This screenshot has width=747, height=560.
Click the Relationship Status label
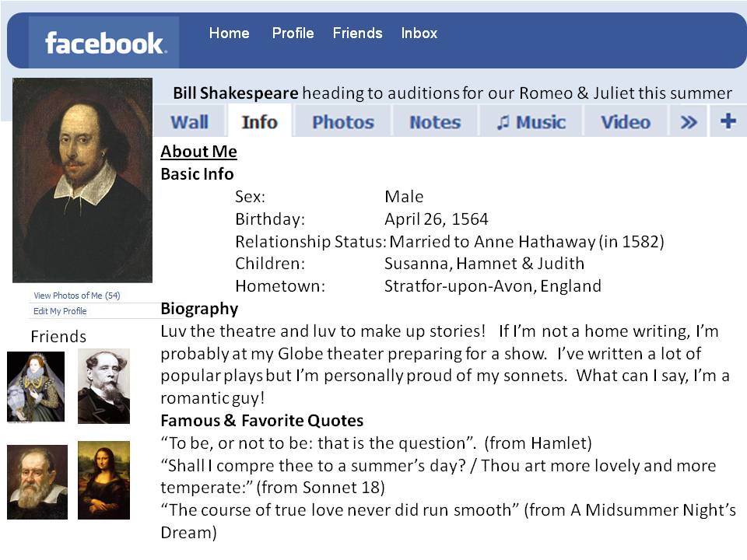310,241
